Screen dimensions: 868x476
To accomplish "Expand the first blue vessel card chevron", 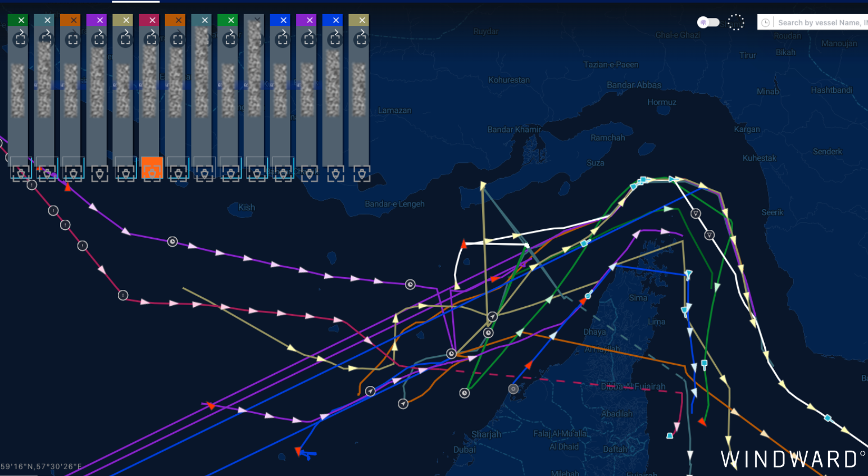I will pos(283,32).
